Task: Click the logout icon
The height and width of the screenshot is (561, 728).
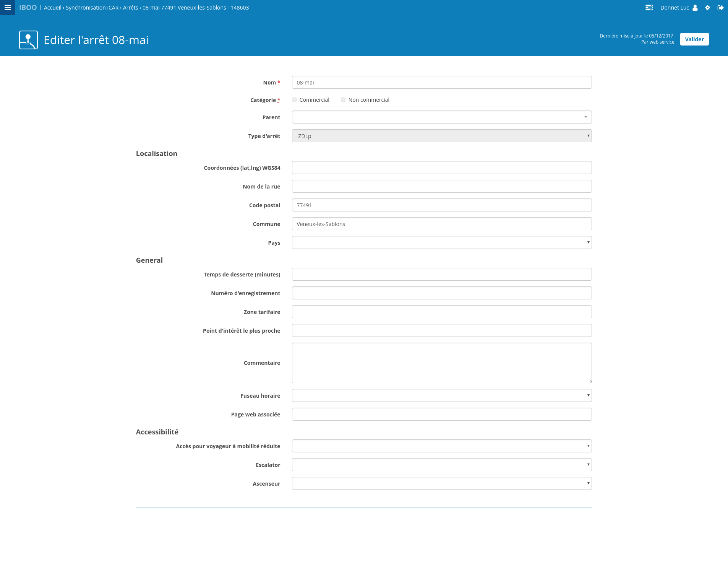Action: pos(720,8)
